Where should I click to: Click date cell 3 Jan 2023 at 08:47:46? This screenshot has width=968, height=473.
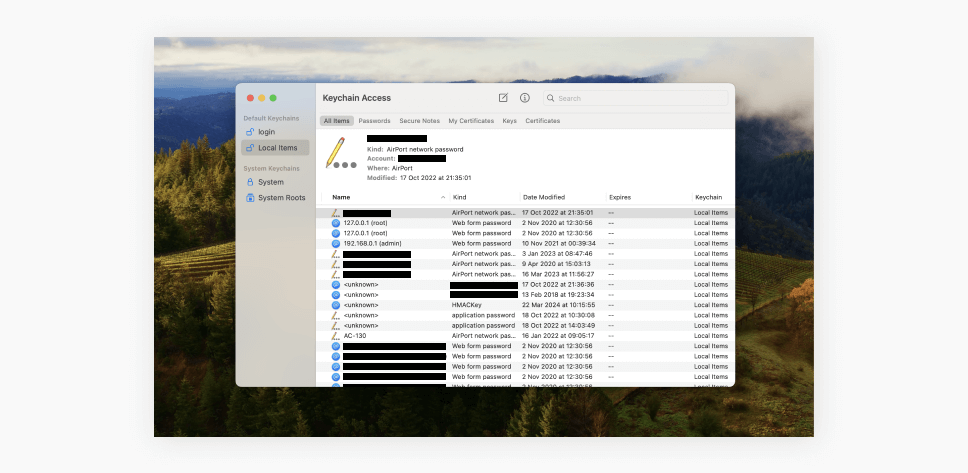(x=557, y=254)
